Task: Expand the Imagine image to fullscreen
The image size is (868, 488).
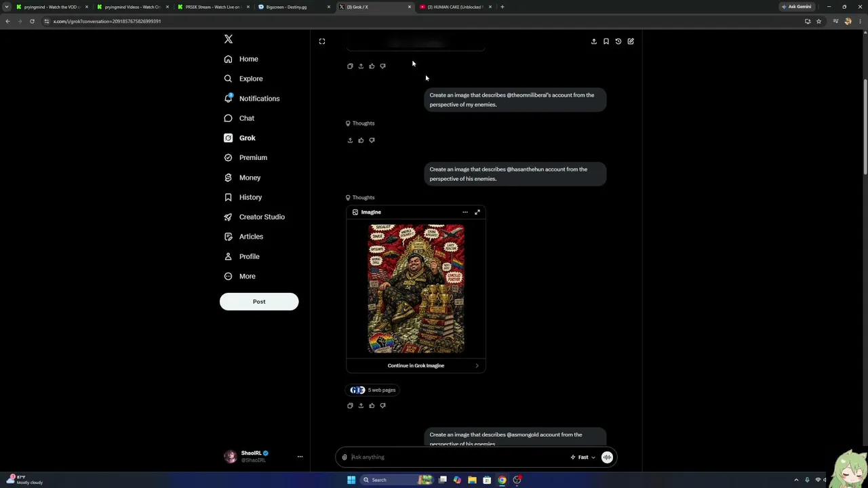Action: click(477, 212)
